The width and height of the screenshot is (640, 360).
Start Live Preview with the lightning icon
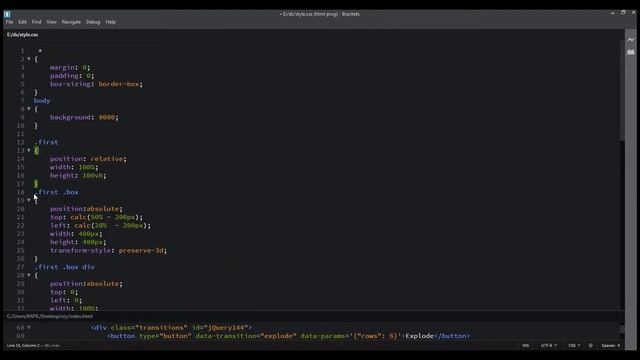pos(631,40)
